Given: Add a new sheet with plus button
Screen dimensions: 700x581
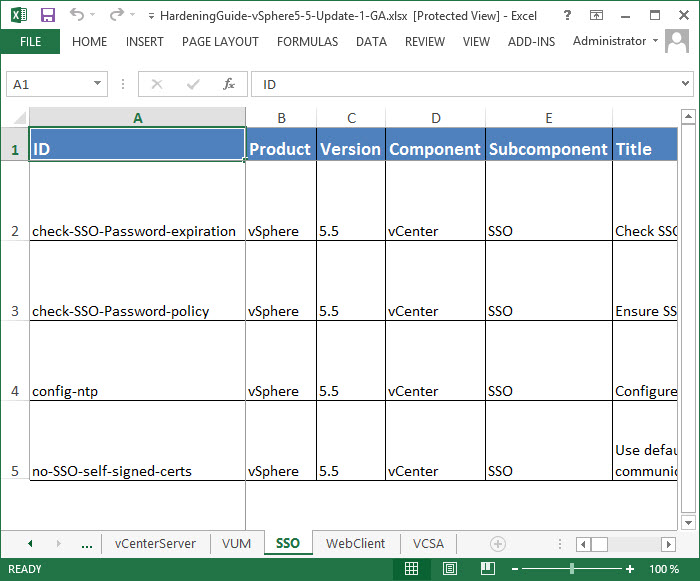Looking at the screenshot, I should [x=498, y=544].
